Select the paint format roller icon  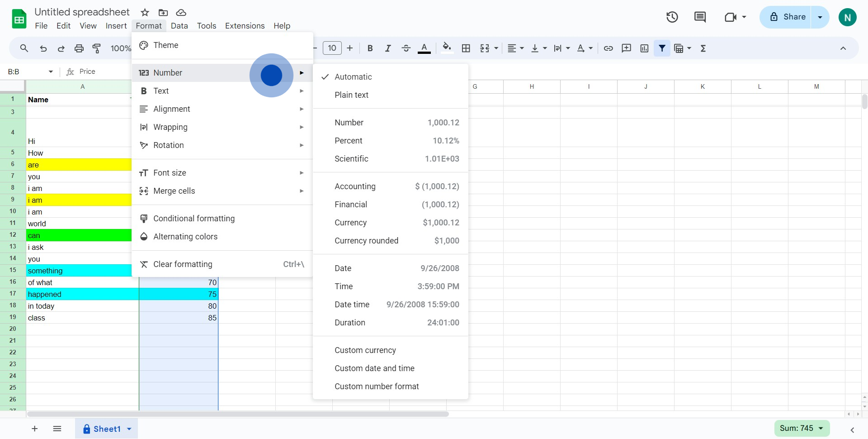(97, 48)
